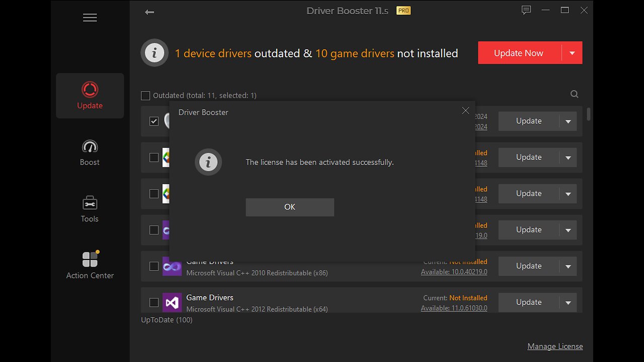The image size is (644, 362).
Task: Click Update for the third driver row
Action: pos(529,194)
